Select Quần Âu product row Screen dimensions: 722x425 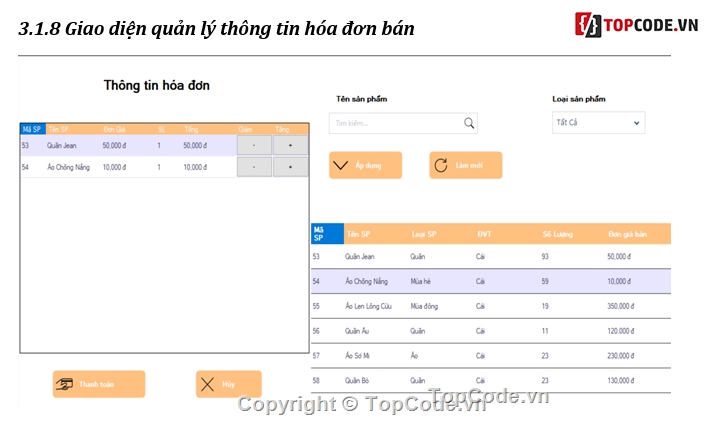coord(491,331)
